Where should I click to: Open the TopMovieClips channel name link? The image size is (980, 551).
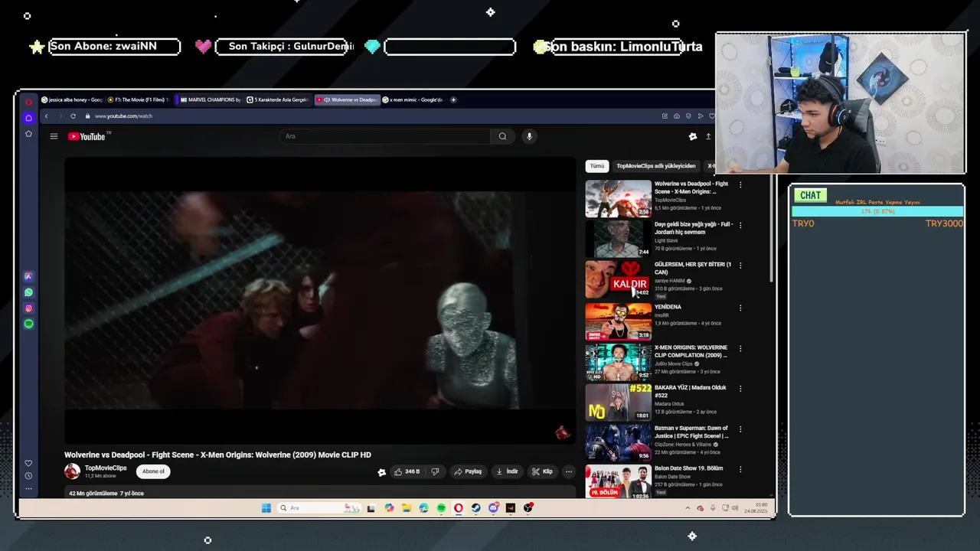point(106,468)
